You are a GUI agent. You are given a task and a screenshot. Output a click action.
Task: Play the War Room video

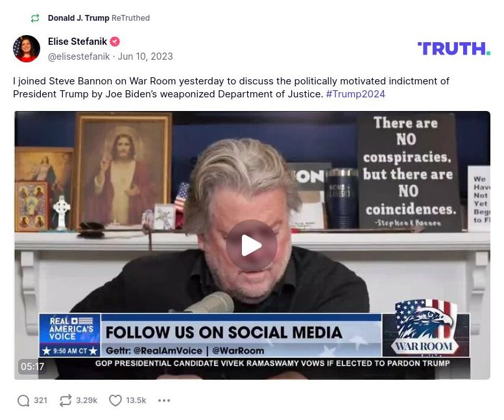click(x=252, y=245)
